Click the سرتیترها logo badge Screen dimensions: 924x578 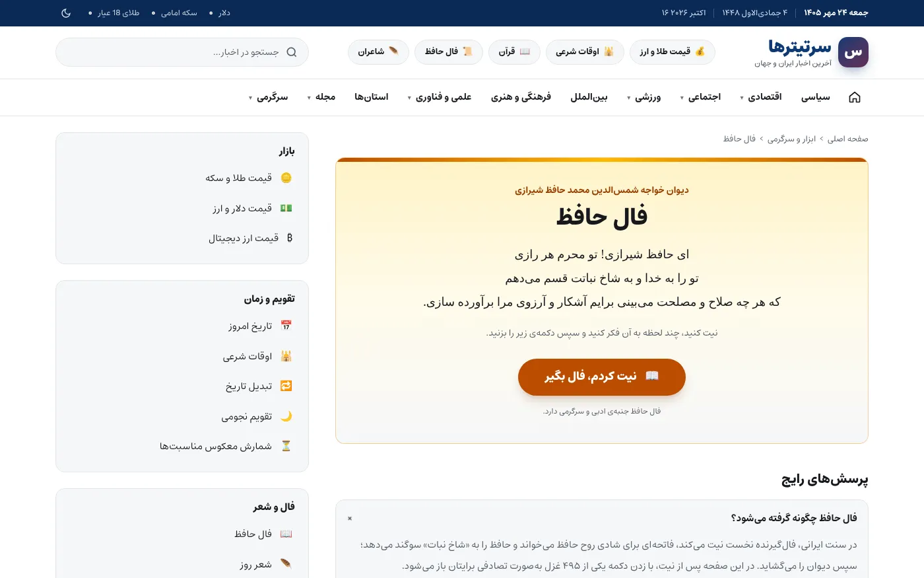click(x=853, y=52)
